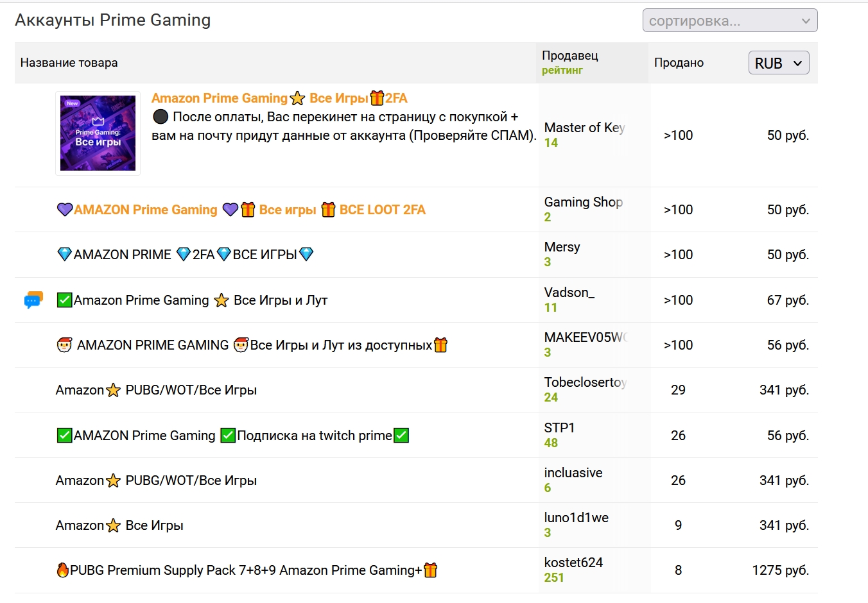Click the Аккаунты Prime Gaming heading
The height and width of the screenshot is (603, 868).
tap(113, 21)
